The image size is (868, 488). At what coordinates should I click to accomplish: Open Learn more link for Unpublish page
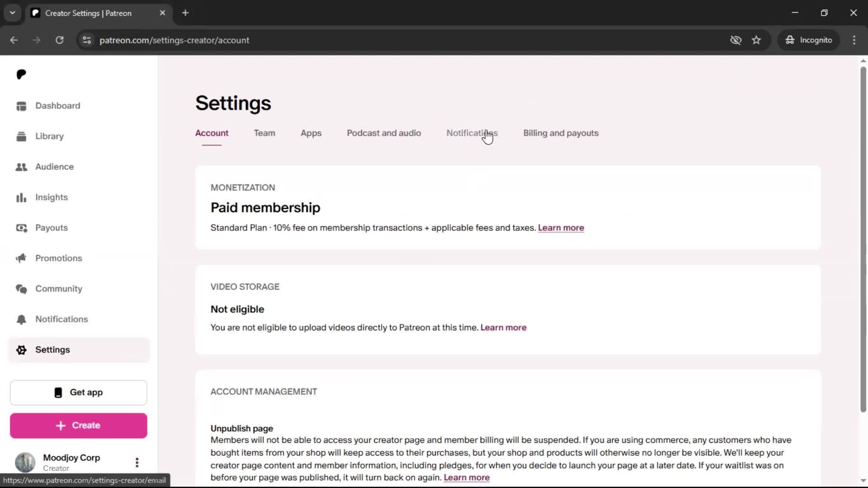[x=467, y=478]
